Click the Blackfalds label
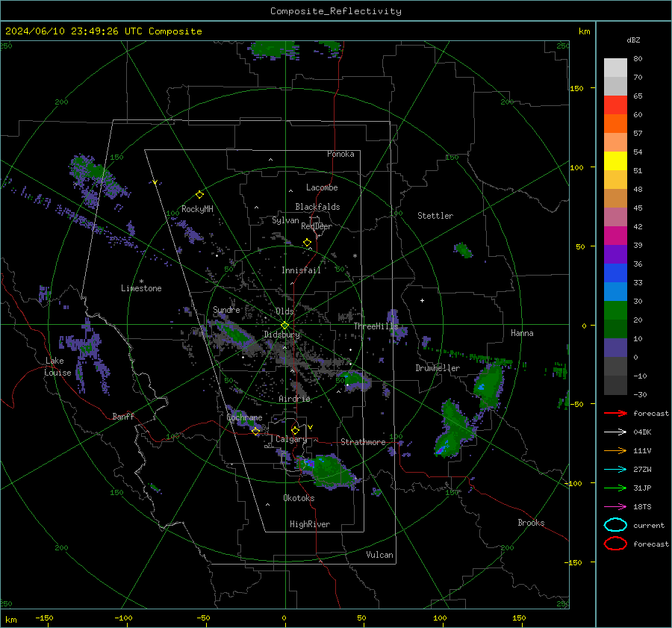 coord(317,207)
